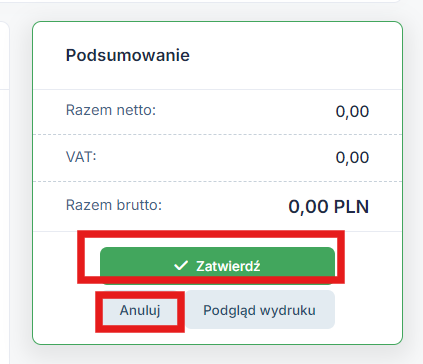Click the PLN currency code
This screenshot has height=364, width=423.
coord(351,207)
